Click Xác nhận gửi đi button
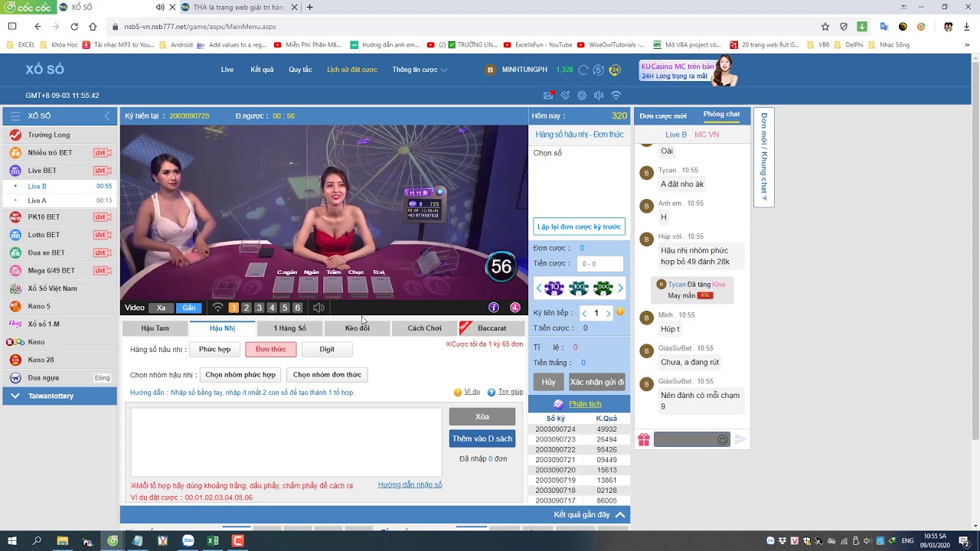Viewport: 980px width, 551px height. pyautogui.click(x=597, y=382)
